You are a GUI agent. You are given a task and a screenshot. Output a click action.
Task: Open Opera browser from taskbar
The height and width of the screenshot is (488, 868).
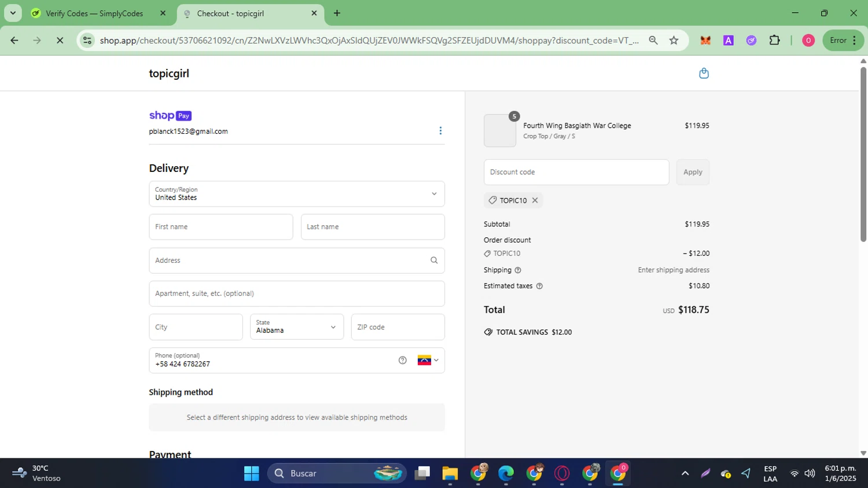point(562,474)
